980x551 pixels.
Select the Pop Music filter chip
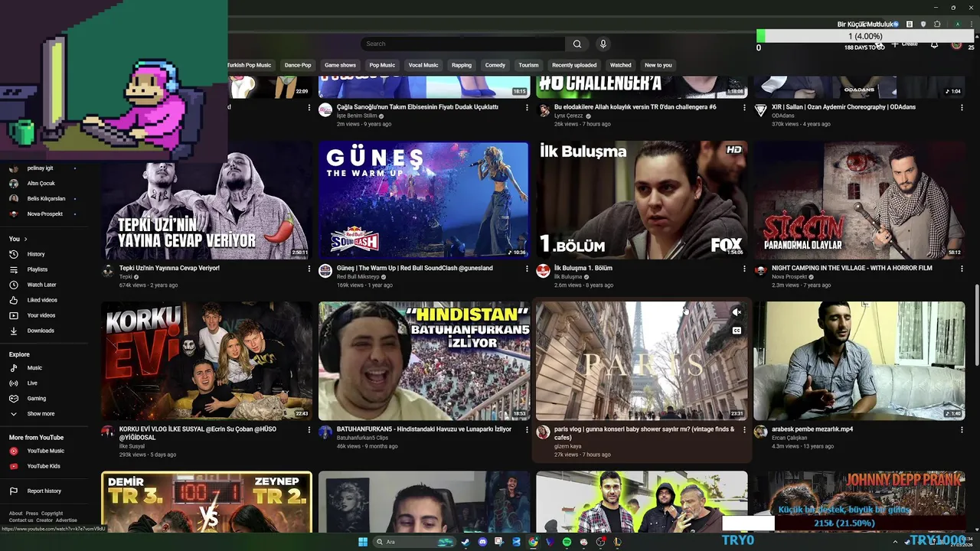coord(382,65)
